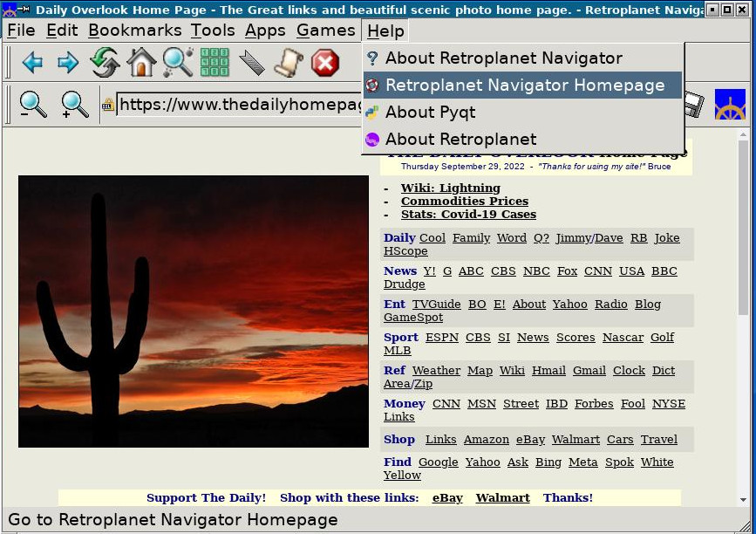Close the Help menu by clicking Help
The height and width of the screenshot is (534, 756).
[385, 31]
